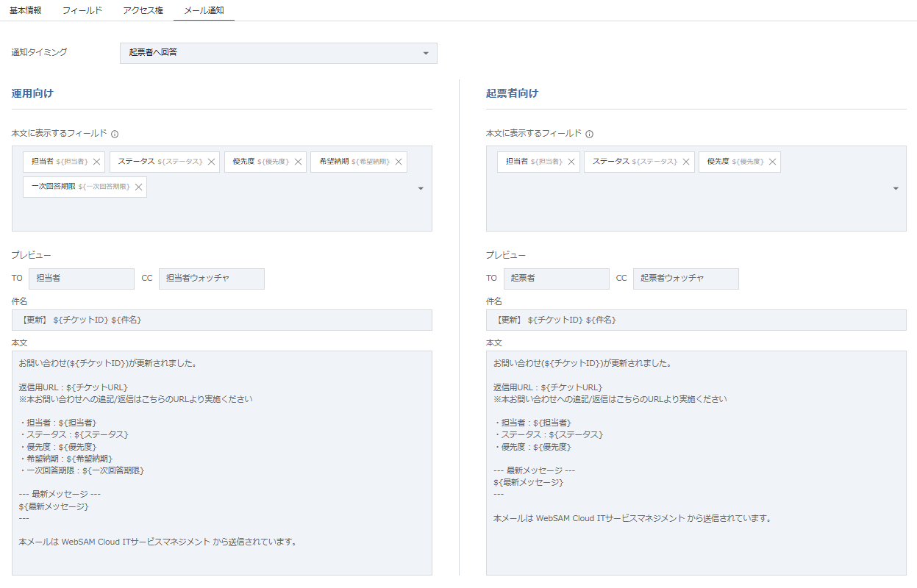The height and width of the screenshot is (588, 917).
Task: Click the 運用向け 件名 subject field
Action: click(221, 320)
